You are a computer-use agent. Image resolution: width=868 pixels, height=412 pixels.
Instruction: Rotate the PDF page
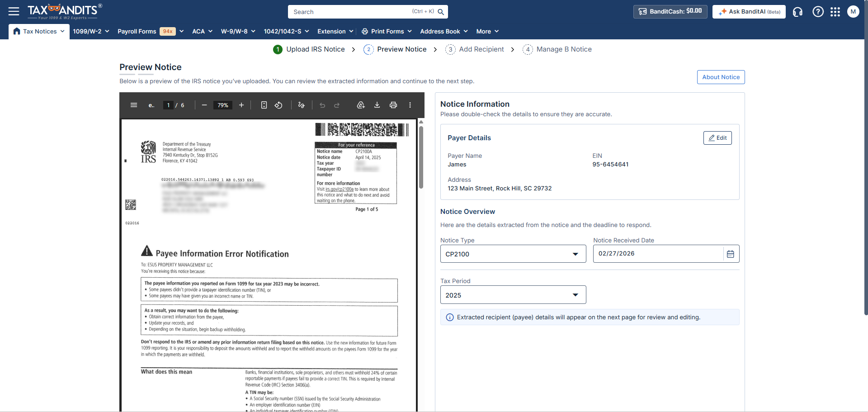(278, 105)
